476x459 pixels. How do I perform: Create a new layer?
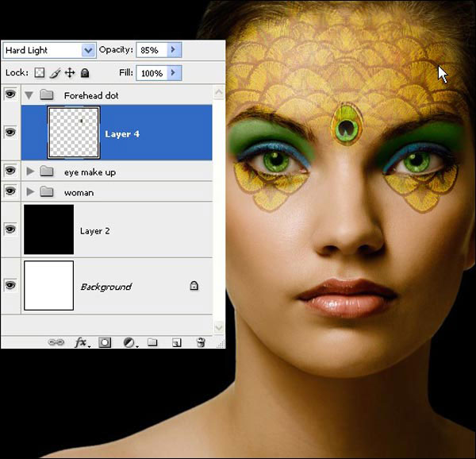177,342
